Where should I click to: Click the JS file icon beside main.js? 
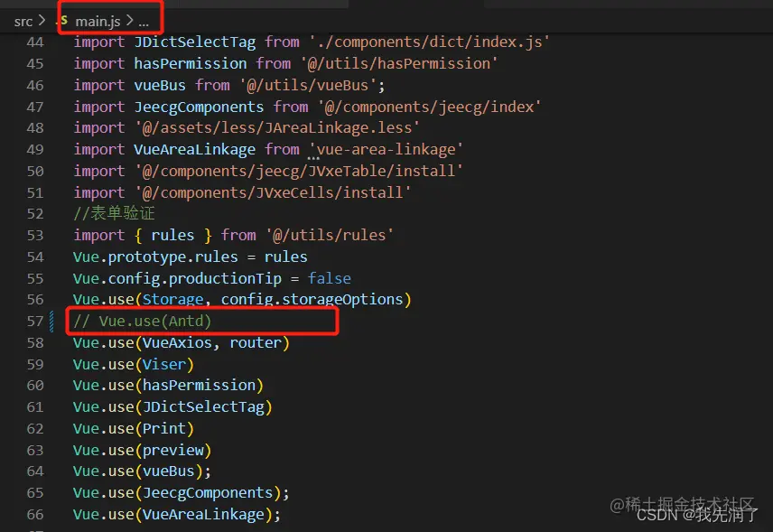point(63,21)
